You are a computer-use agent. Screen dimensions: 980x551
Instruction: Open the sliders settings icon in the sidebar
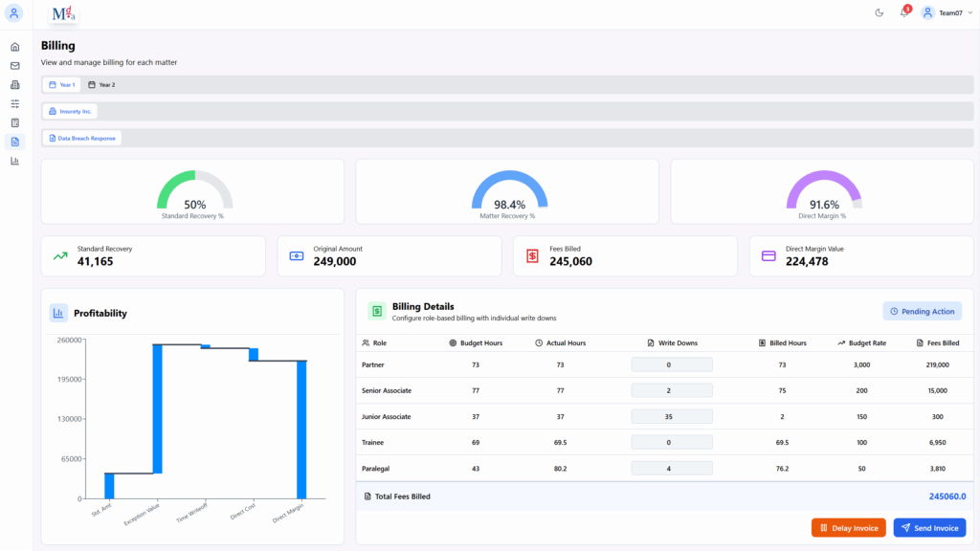click(x=14, y=103)
